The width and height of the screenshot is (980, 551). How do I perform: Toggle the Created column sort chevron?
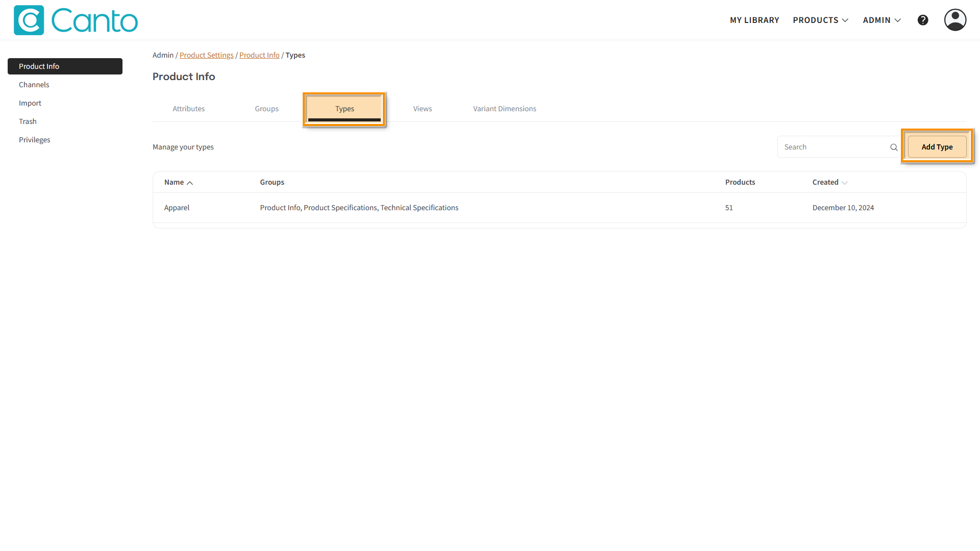click(x=845, y=183)
